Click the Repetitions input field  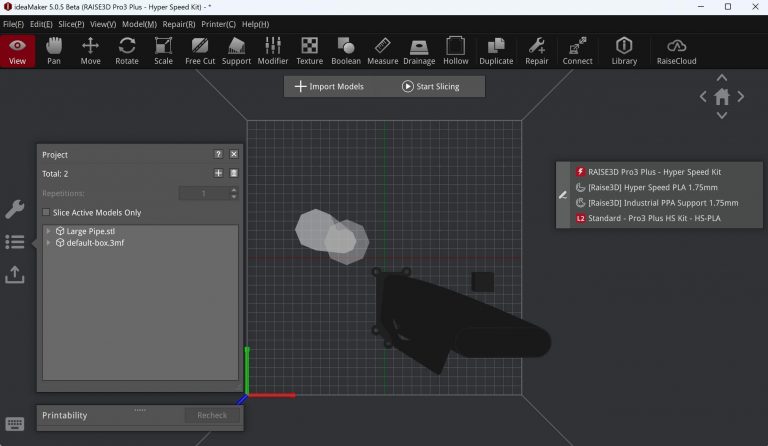pyautogui.click(x=204, y=193)
